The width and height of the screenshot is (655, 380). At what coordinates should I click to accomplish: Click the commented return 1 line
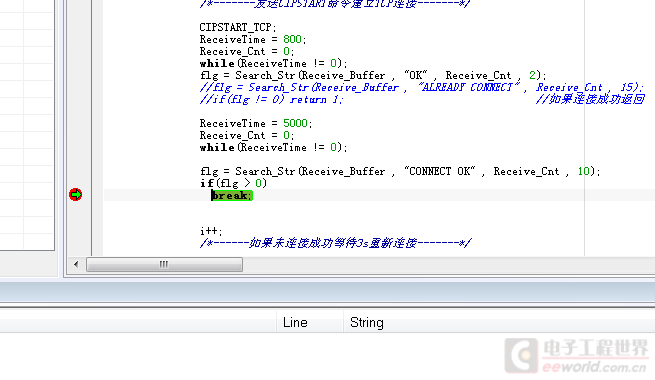tap(271, 99)
